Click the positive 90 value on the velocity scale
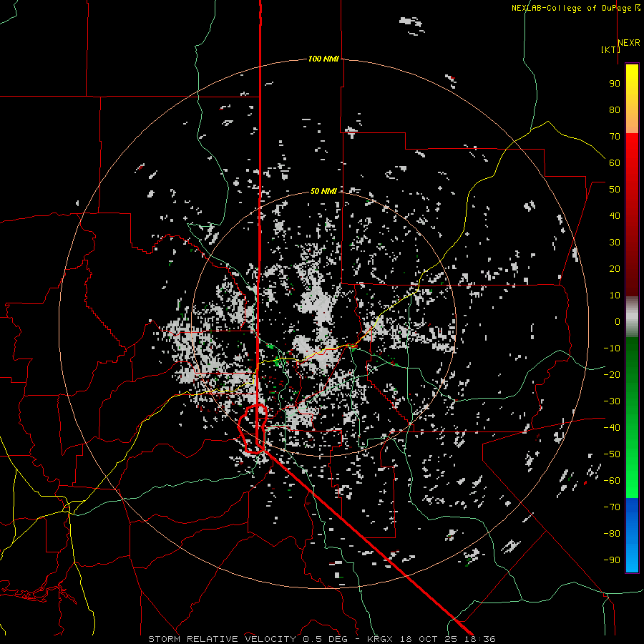Image resolution: width=644 pixels, height=644 pixels. tap(615, 84)
